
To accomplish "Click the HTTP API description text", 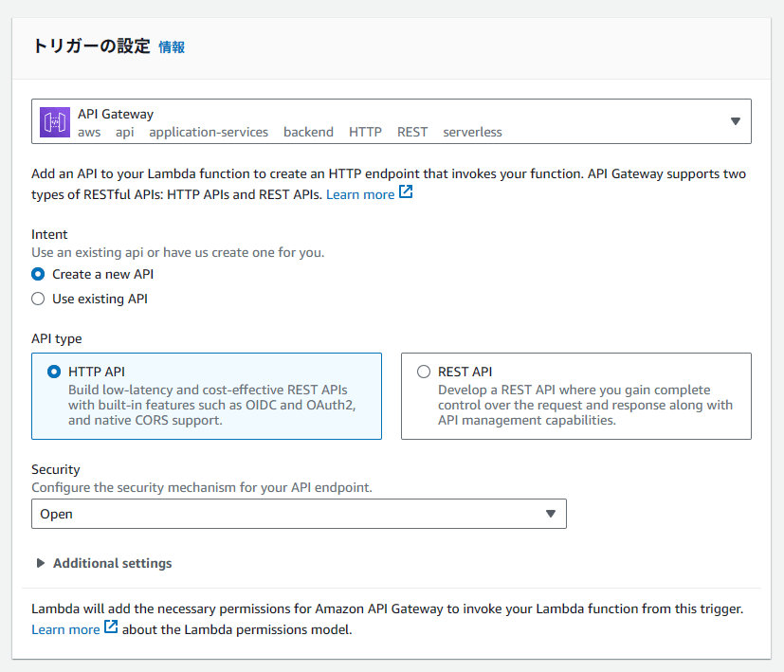I will pos(212,405).
